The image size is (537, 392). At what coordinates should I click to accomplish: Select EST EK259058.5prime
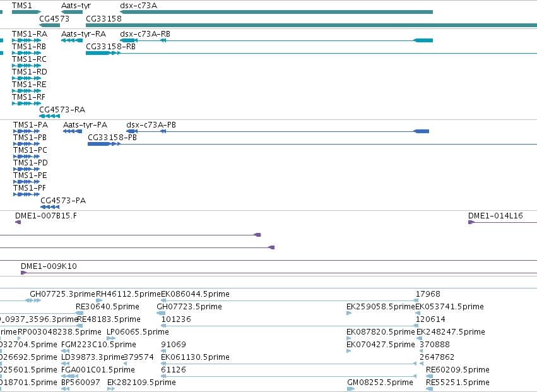[x=349, y=313]
